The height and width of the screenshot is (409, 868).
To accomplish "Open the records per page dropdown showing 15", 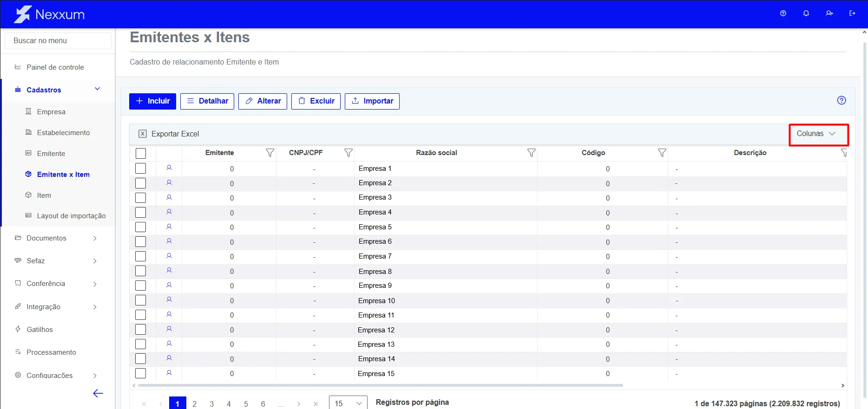I will 348,403.
